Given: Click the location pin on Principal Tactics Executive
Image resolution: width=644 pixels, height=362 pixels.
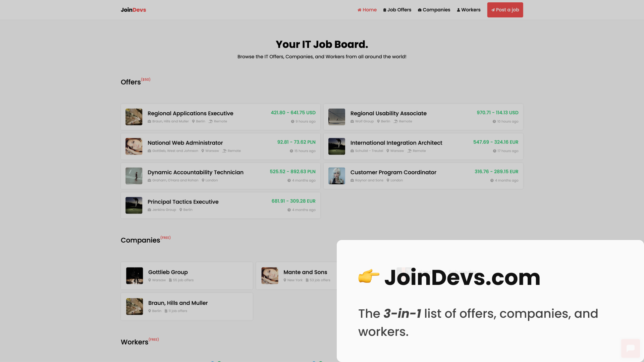Looking at the screenshot, I should (x=181, y=209).
